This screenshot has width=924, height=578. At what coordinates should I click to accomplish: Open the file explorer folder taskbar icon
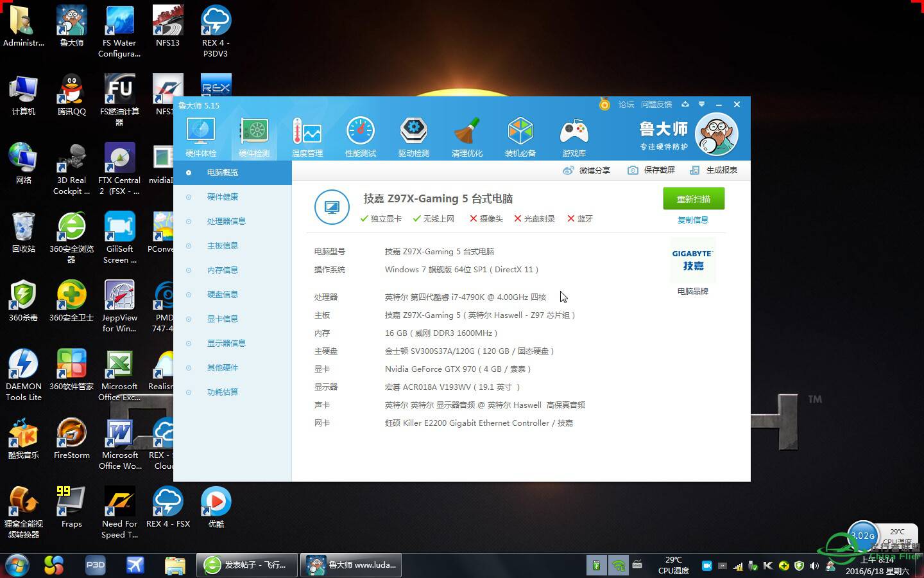175,565
